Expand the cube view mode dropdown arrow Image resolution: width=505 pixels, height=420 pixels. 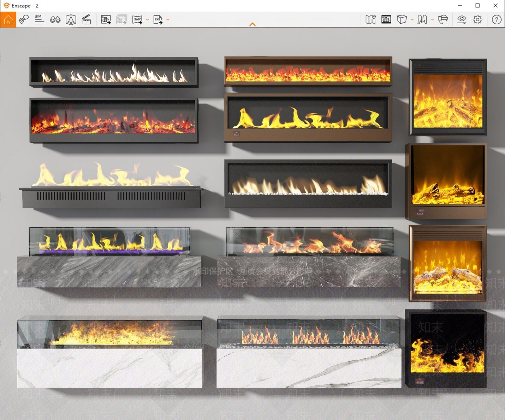412,20
